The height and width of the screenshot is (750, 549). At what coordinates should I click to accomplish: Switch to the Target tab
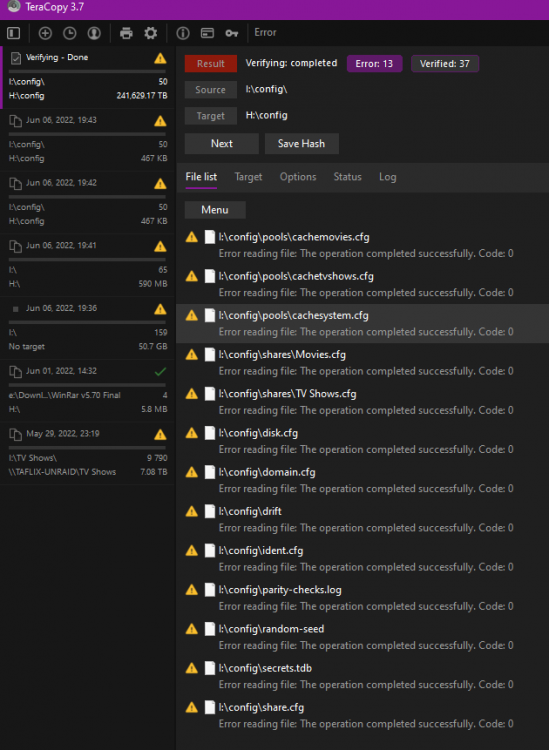click(248, 177)
